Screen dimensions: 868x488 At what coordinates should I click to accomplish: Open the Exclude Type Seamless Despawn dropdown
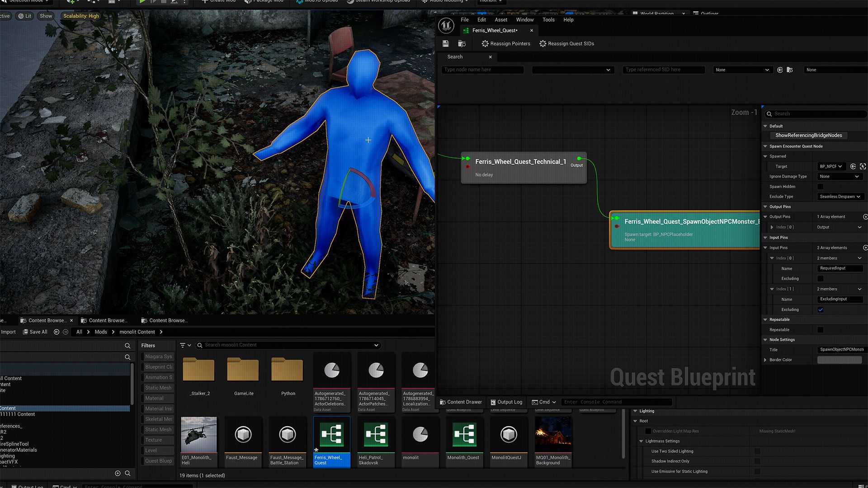click(x=840, y=197)
